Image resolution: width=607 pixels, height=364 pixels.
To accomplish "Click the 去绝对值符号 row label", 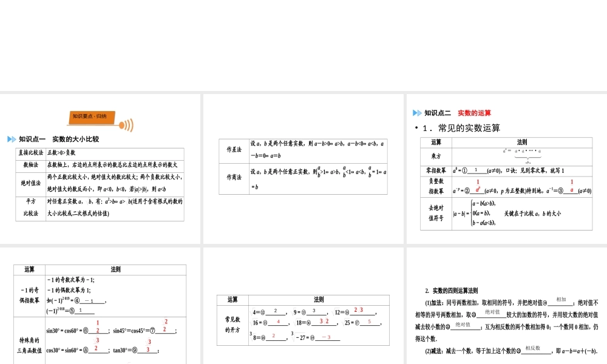I will [x=436, y=213].
